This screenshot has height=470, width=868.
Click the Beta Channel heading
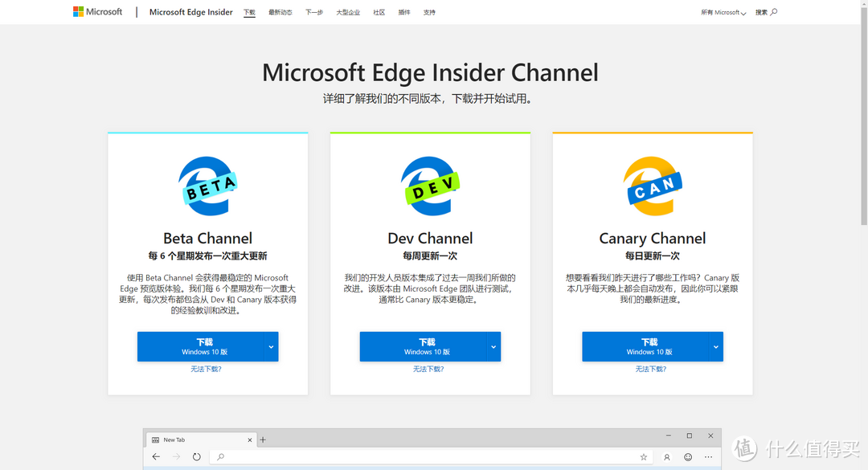point(207,238)
